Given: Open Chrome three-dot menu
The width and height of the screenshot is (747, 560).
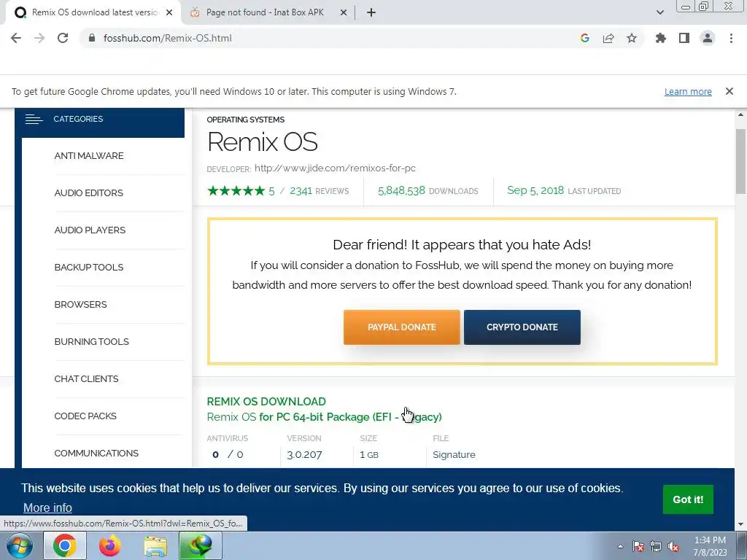Looking at the screenshot, I should 731,38.
